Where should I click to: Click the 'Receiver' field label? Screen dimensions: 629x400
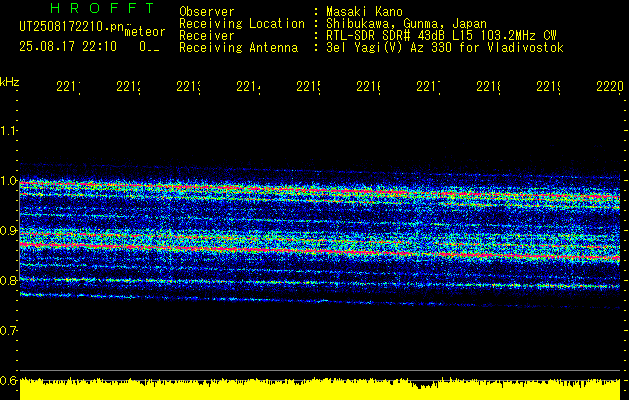(x=207, y=36)
